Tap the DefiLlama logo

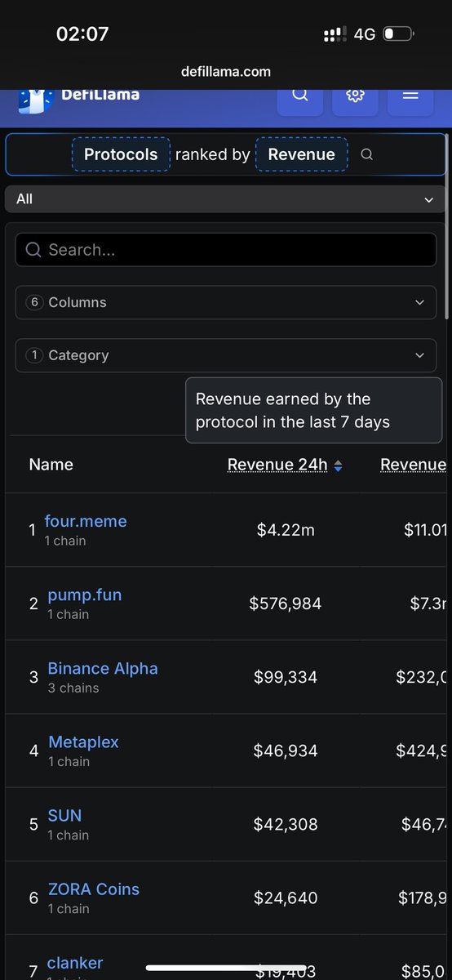79,96
